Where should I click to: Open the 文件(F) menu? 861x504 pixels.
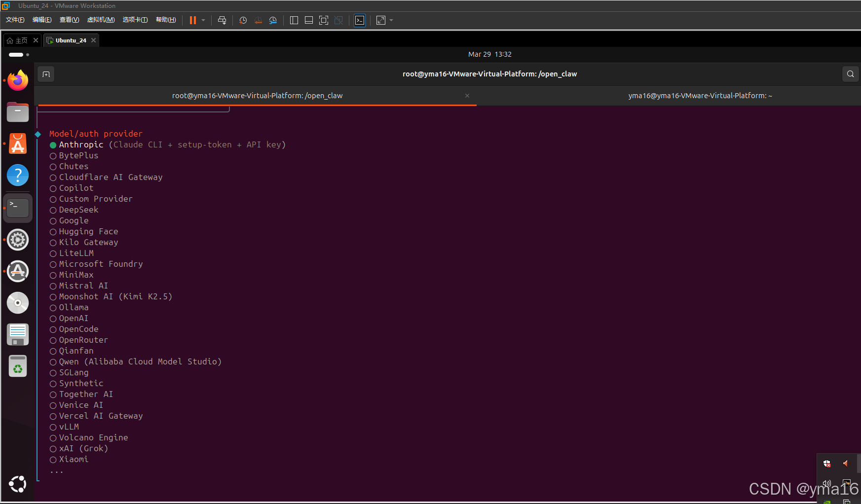coord(15,20)
